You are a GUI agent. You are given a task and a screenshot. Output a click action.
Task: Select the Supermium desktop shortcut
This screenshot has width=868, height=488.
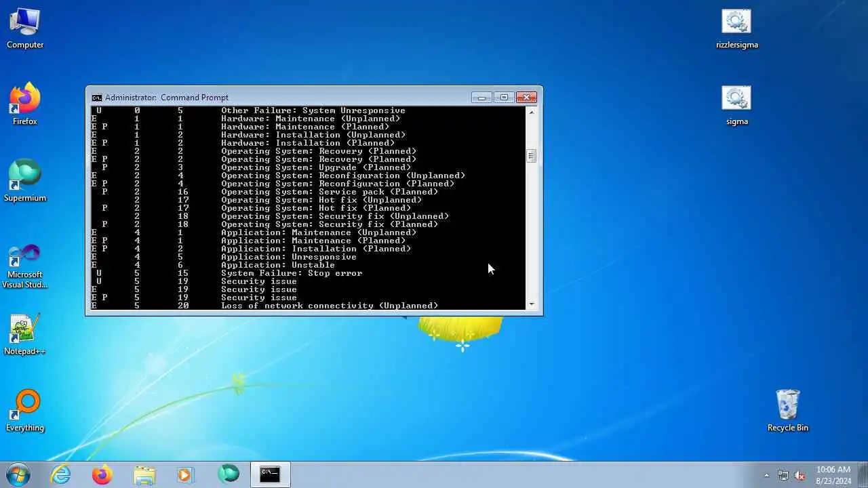click(x=25, y=181)
